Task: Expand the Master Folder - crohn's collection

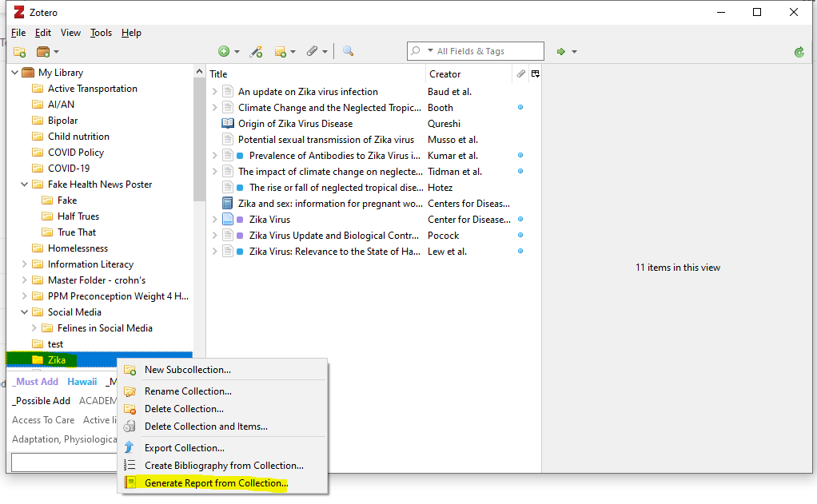Action: pyautogui.click(x=24, y=280)
